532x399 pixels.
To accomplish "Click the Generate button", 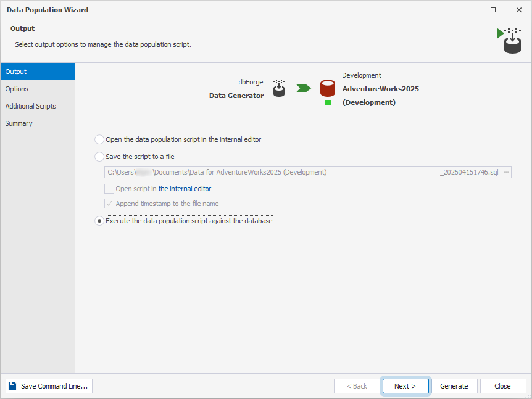I will click(x=454, y=386).
